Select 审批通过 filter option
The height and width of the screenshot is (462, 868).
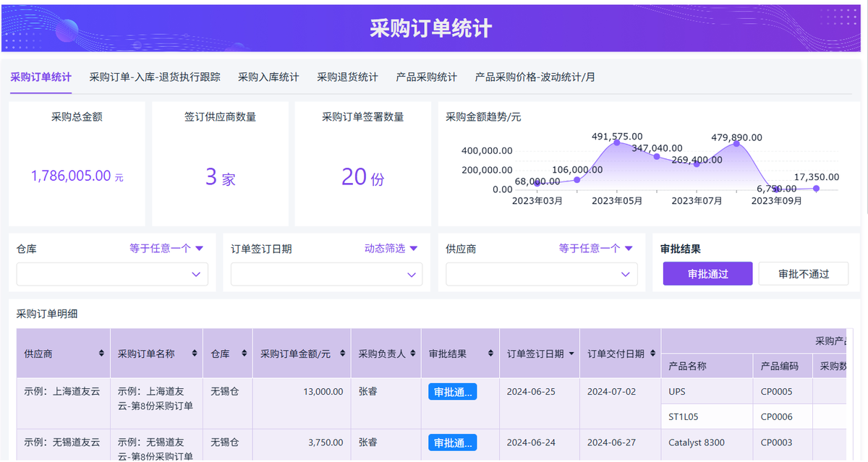pos(707,274)
